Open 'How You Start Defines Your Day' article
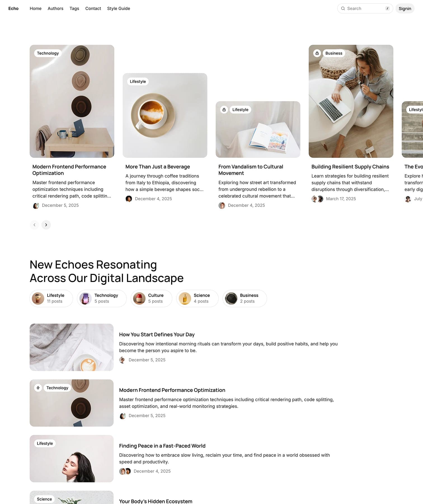This screenshot has height=504, width=423. [x=157, y=335]
